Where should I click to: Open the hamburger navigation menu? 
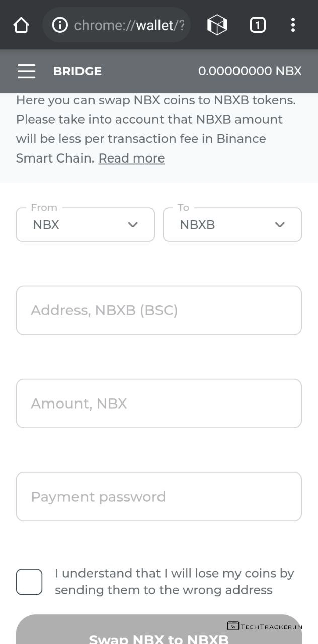tap(26, 71)
